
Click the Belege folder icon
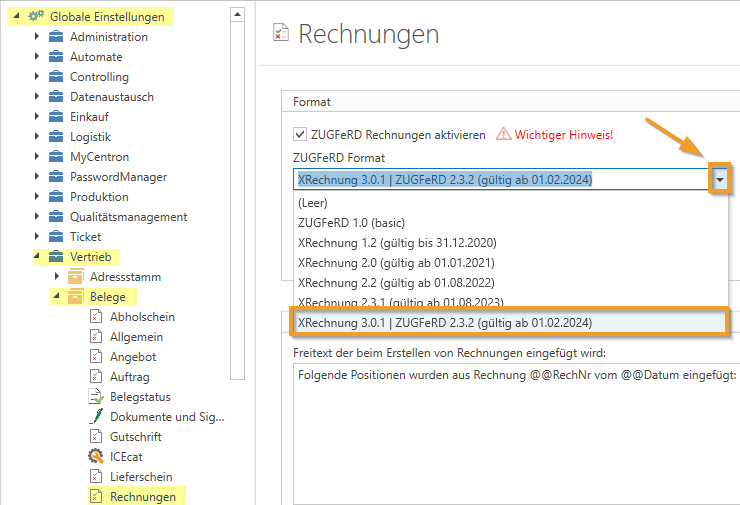(75, 297)
